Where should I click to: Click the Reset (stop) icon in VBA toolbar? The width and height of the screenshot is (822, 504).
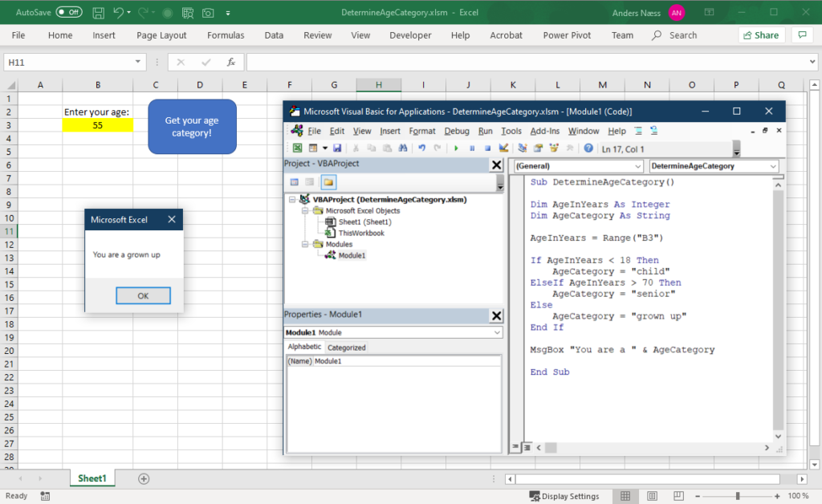pos(487,148)
